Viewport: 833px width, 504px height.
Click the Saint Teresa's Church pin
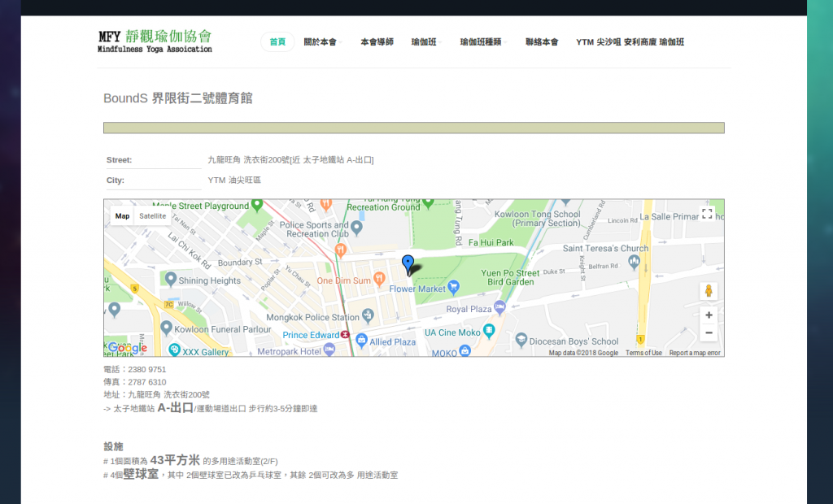(x=634, y=261)
